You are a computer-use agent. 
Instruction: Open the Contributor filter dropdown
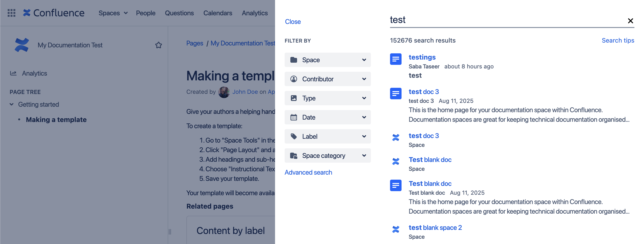(x=328, y=79)
